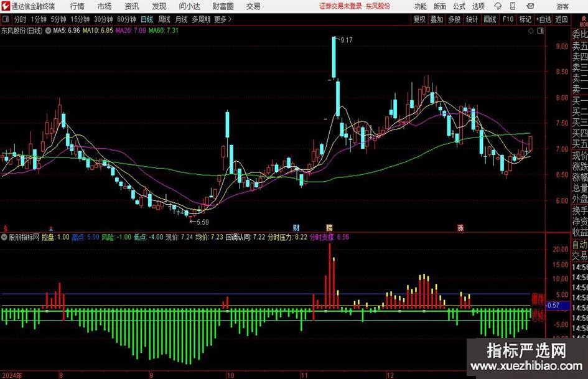Click the red R 1000 icon
Viewport: 588px width, 379px height.
click(584, 21)
